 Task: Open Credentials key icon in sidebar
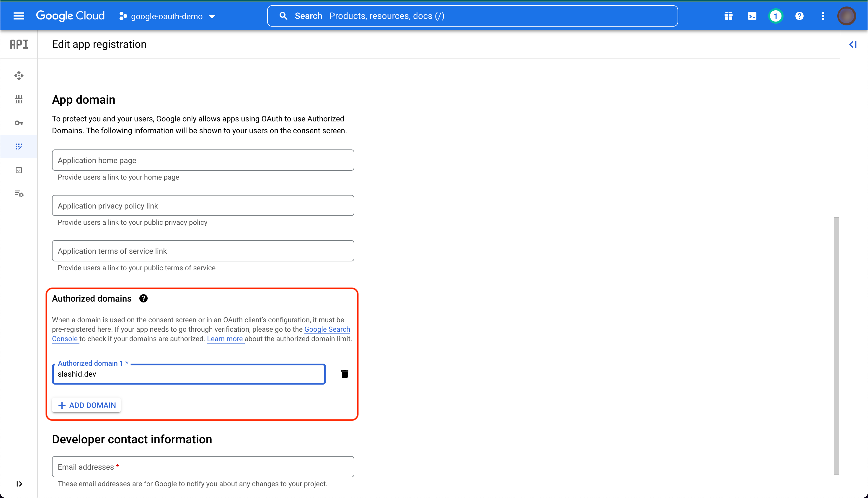tap(19, 123)
